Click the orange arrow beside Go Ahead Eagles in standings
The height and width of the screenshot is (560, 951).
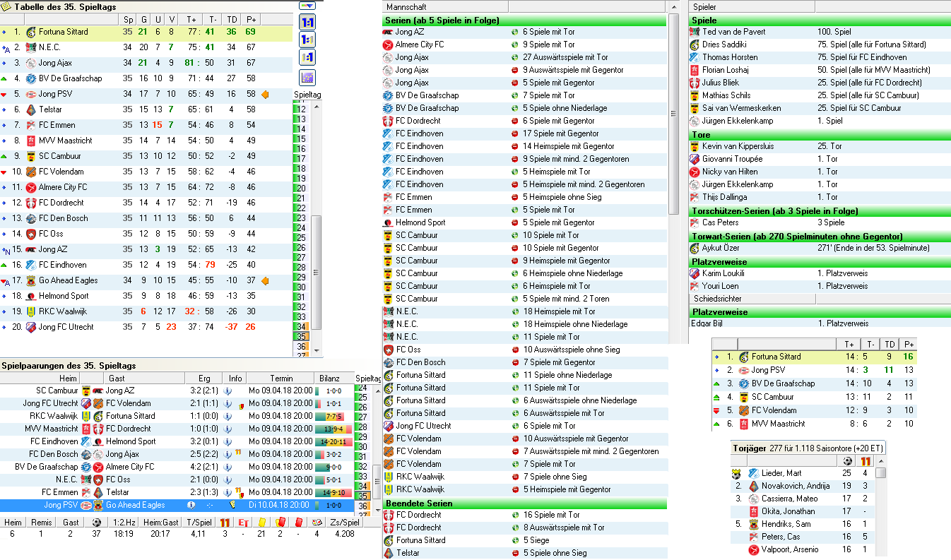(x=265, y=280)
